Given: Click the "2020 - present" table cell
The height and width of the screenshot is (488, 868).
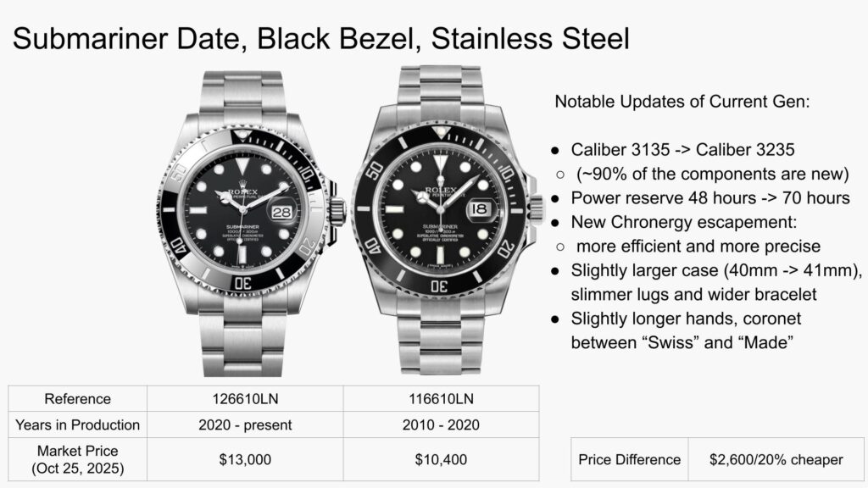Looking at the screenshot, I should pos(245,424).
